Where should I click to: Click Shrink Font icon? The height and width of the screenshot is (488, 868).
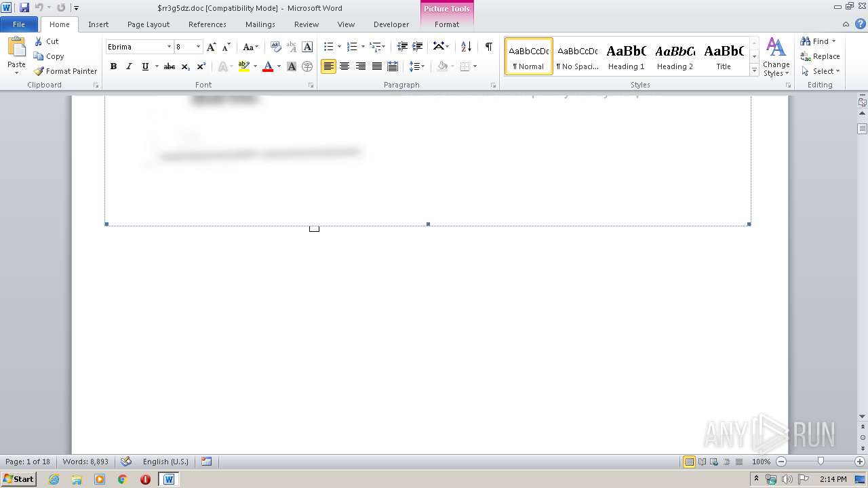226,47
